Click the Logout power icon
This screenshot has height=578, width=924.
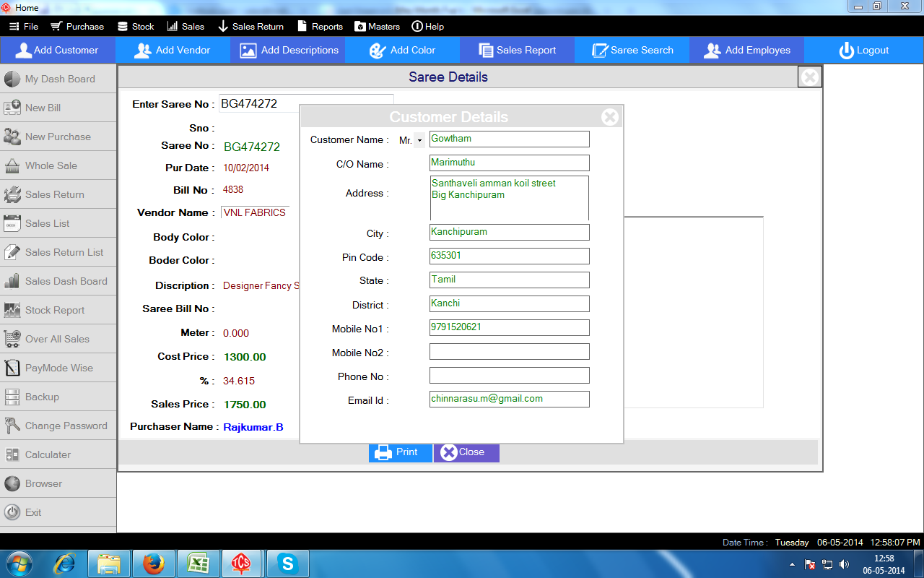(846, 51)
